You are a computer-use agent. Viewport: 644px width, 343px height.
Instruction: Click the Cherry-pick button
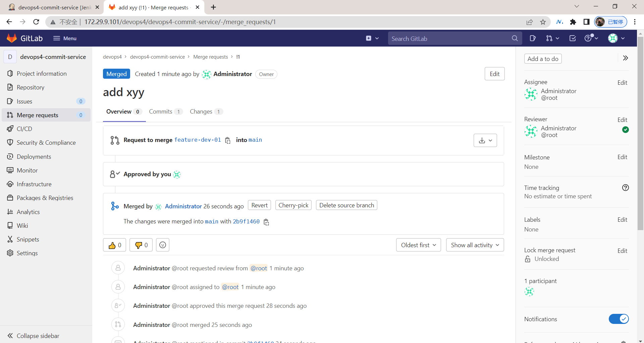coord(293,205)
